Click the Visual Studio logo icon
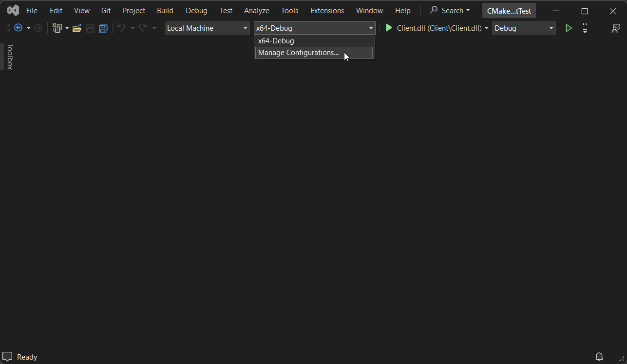The image size is (627, 364). coord(13,10)
